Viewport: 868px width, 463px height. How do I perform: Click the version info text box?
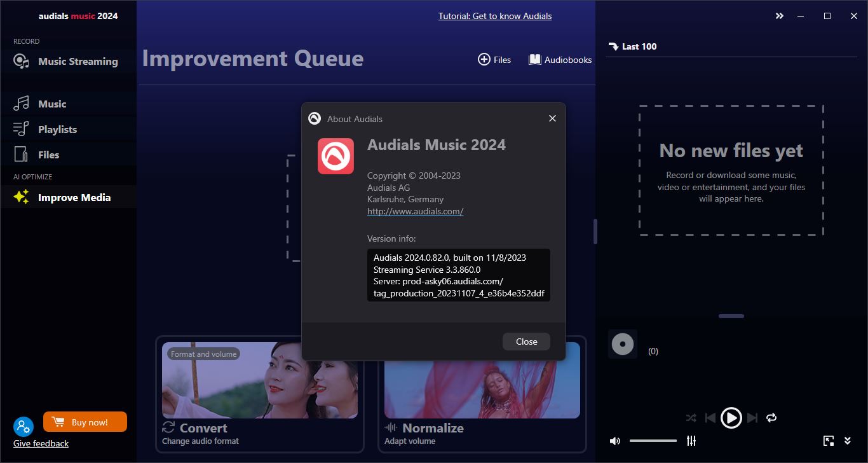point(459,275)
